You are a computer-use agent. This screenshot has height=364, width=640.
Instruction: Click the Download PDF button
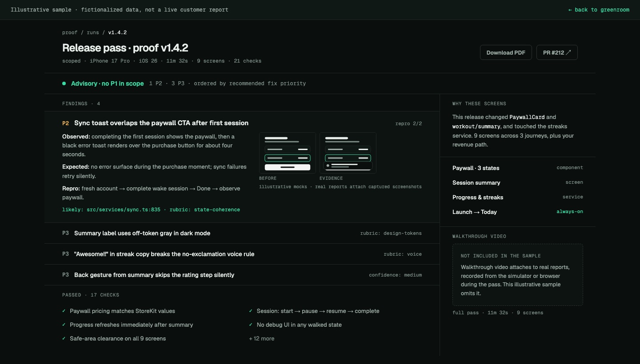(x=506, y=52)
